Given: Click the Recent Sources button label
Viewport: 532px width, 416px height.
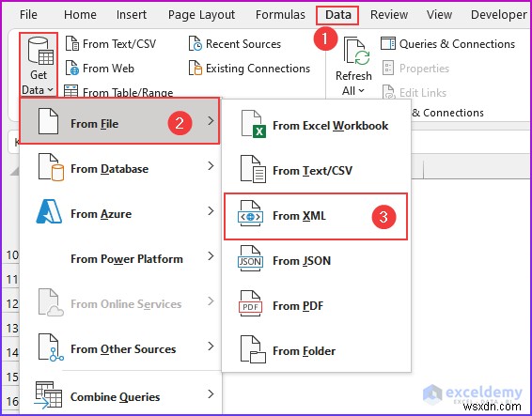Looking at the screenshot, I should [243, 44].
